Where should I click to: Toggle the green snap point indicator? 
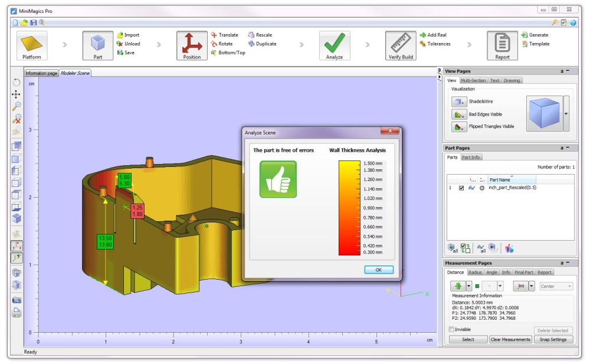tap(477, 286)
